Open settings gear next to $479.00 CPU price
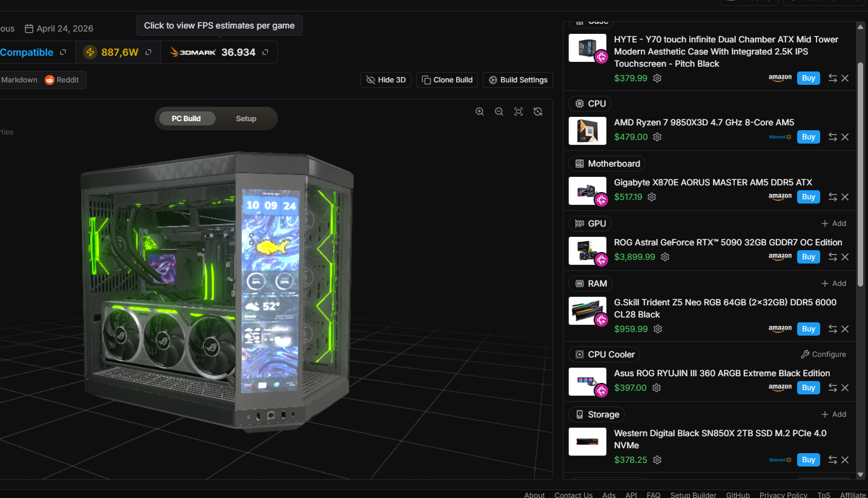 657,137
